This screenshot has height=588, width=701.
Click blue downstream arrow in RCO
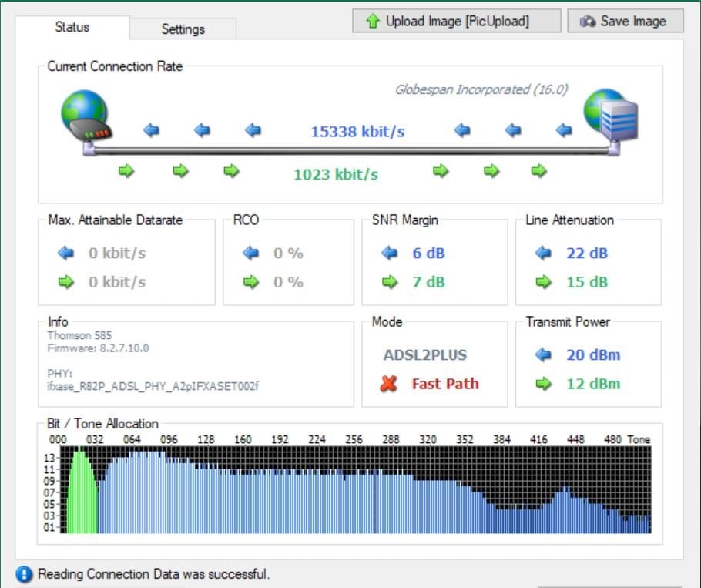251,253
